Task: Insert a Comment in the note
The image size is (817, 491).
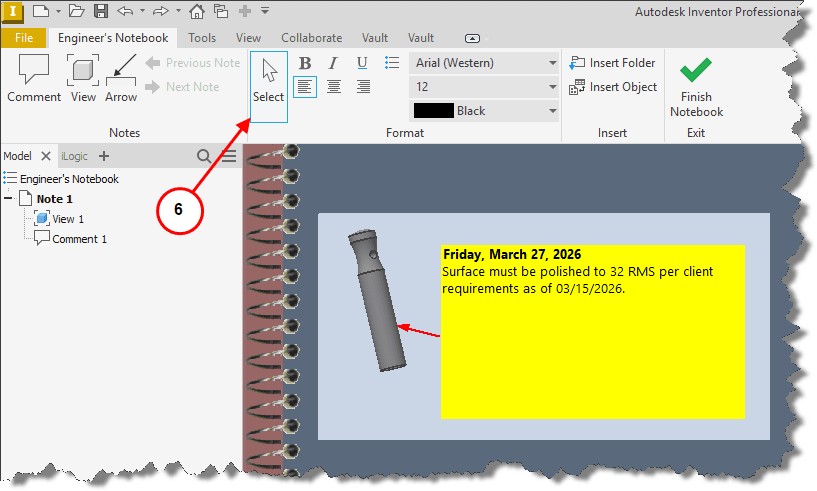Action: 34,78
